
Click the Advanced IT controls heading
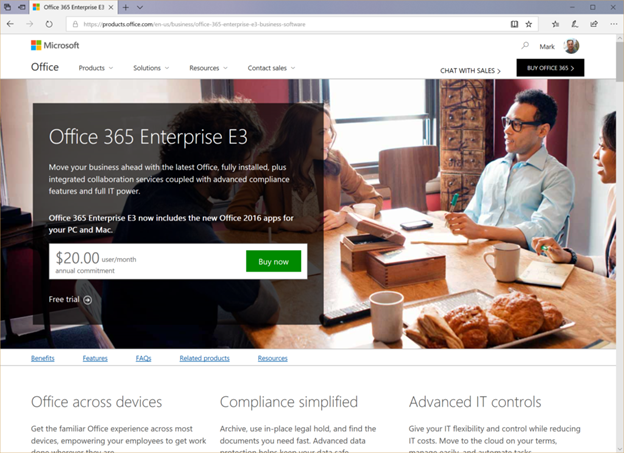(x=475, y=402)
